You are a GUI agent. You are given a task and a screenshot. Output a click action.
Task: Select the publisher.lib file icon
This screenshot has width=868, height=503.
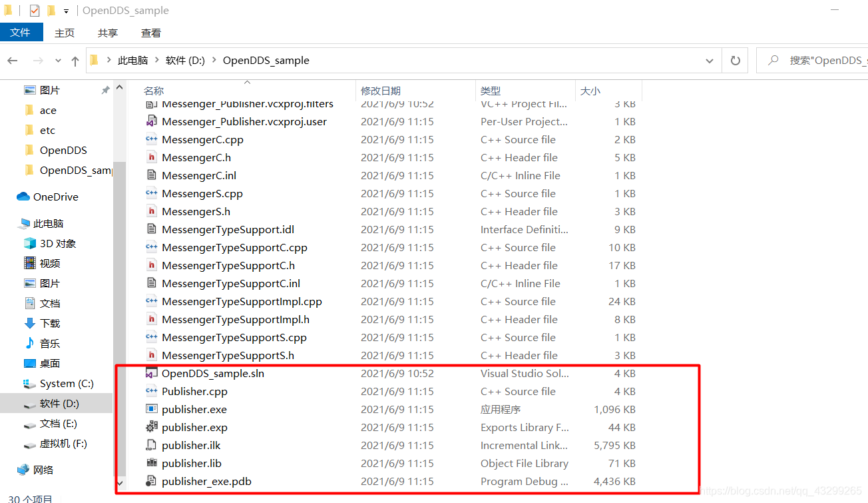tap(151, 464)
